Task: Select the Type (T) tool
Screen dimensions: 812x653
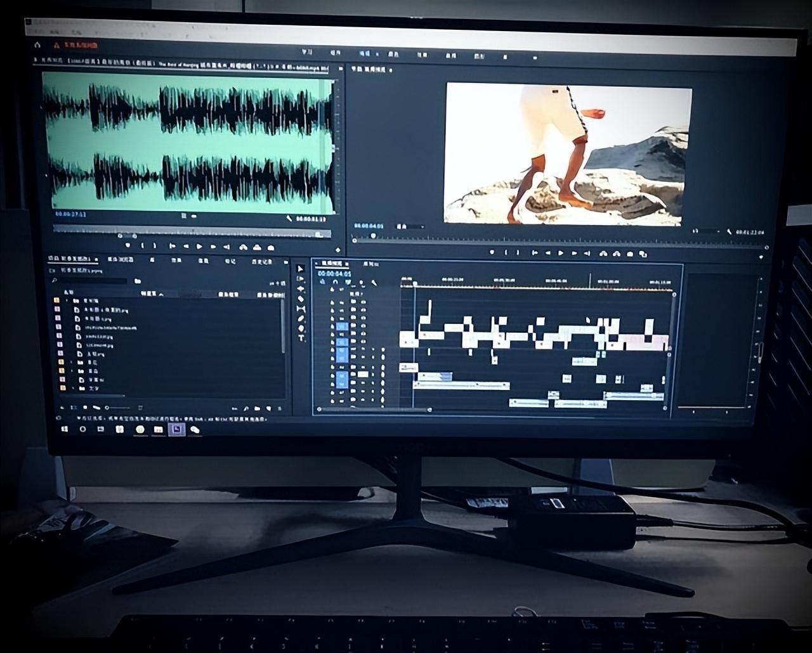Action: [x=301, y=339]
